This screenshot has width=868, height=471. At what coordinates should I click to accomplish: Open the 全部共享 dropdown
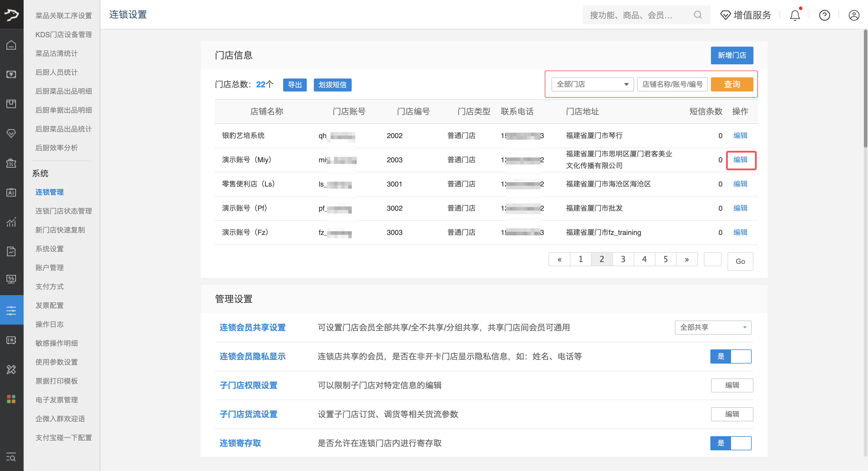pyautogui.click(x=713, y=327)
